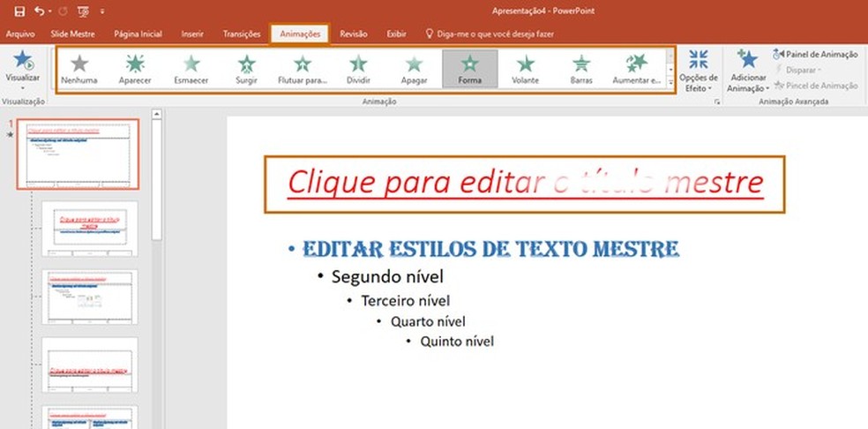This screenshot has width=868, height=429.
Task: Open the Arquivo tab
Action: click(x=20, y=34)
